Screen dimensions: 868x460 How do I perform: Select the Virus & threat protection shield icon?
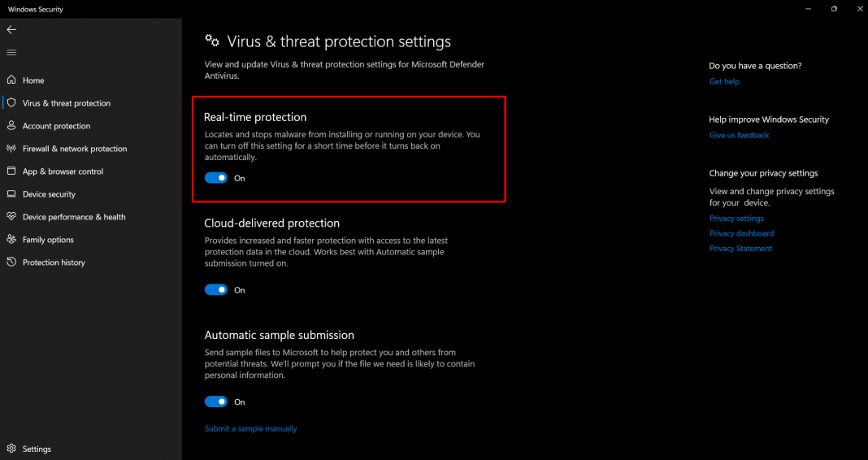pyautogui.click(x=12, y=103)
